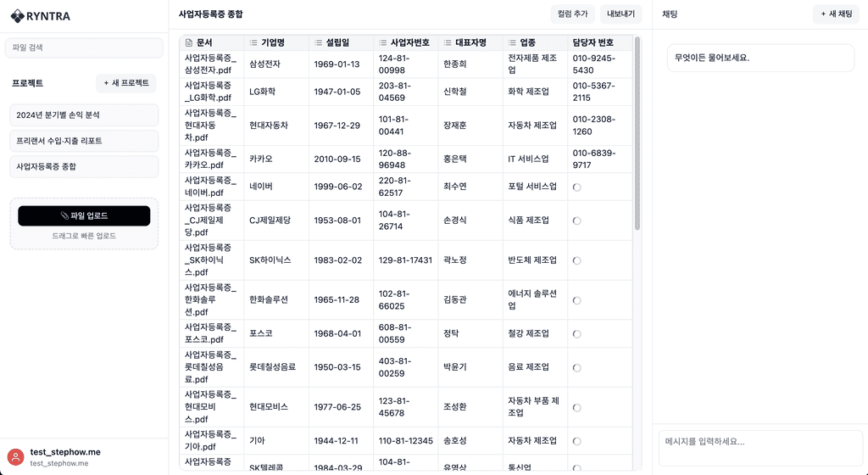This screenshot has height=475, width=868.
Task: Select the SK하이닉스 company name cell
Action: click(x=276, y=260)
